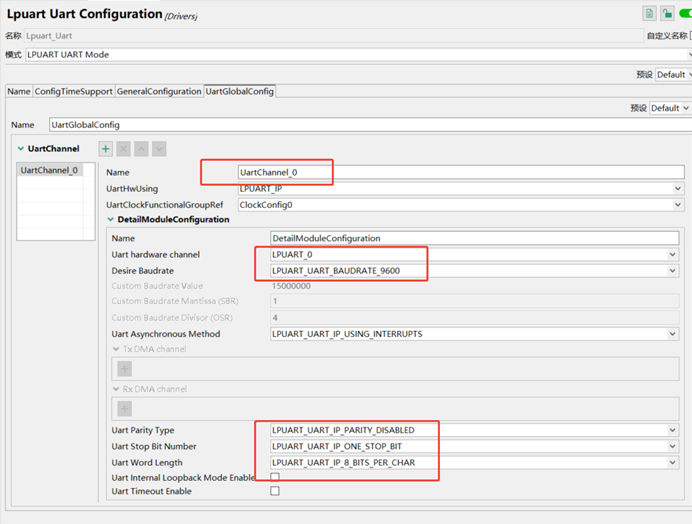
Task: Click the UartChannel_0 Name input field
Action: (460, 172)
